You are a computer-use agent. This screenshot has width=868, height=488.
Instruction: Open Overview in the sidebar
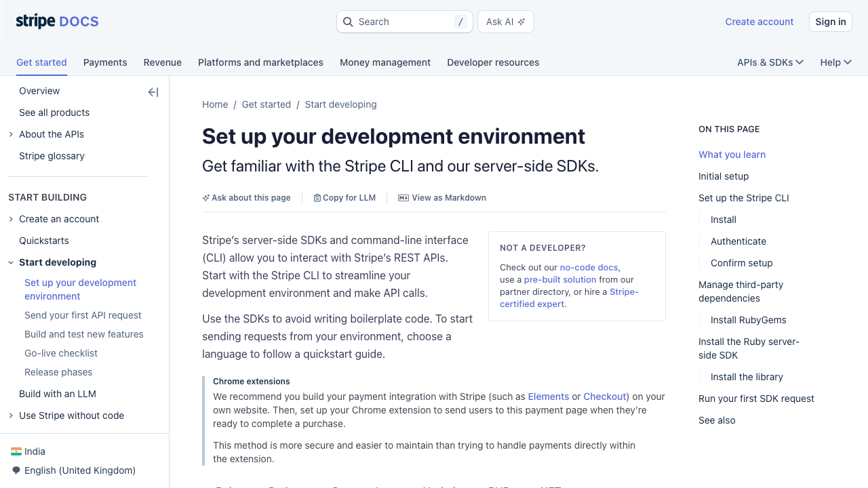coord(39,91)
